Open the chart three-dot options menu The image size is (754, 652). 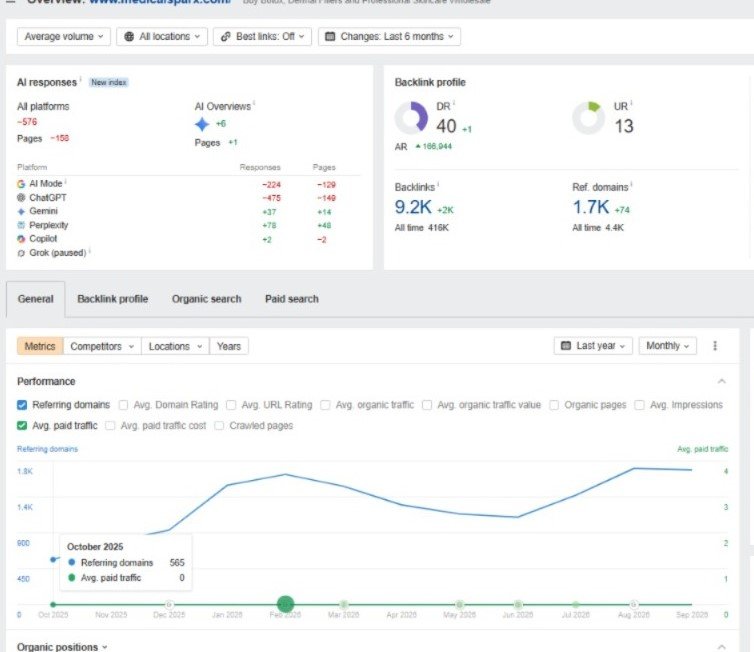(x=715, y=346)
